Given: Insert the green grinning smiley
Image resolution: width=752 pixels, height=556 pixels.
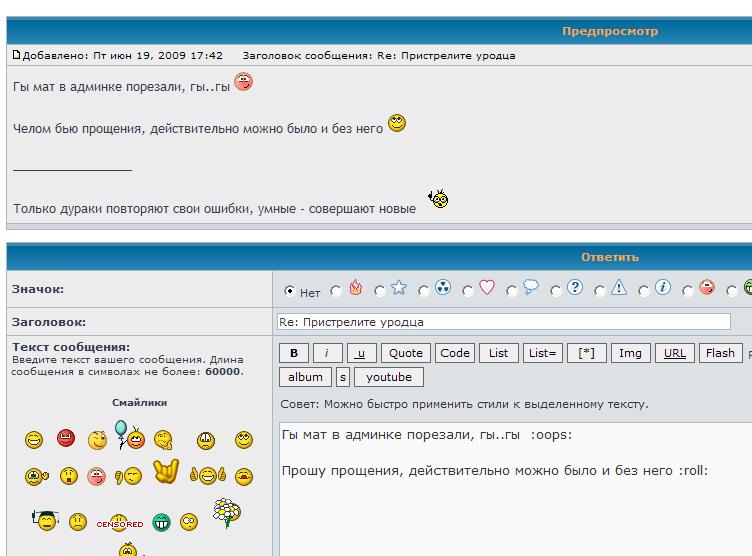Looking at the screenshot, I should point(161,521).
